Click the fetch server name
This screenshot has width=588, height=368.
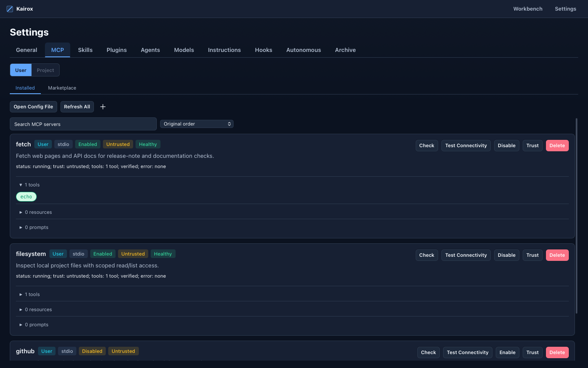click(23, 144)
